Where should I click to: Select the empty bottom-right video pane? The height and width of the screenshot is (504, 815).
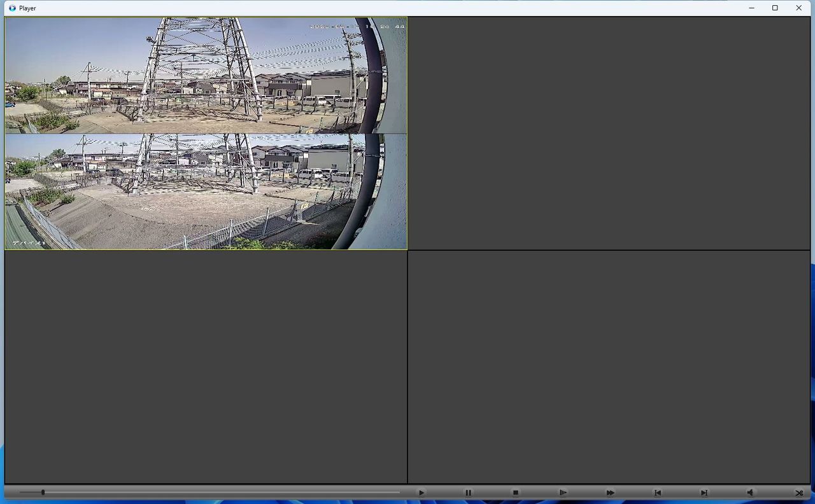click(609, 367)
